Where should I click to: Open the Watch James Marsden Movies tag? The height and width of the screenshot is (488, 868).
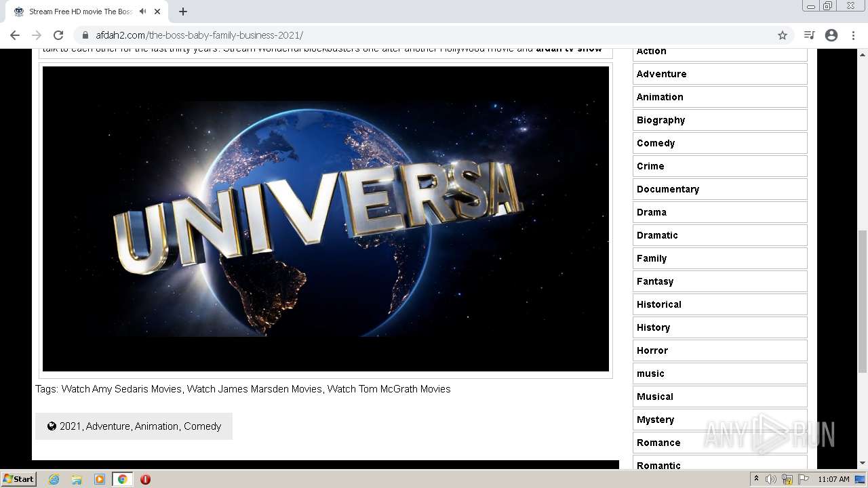coord(254,389)
